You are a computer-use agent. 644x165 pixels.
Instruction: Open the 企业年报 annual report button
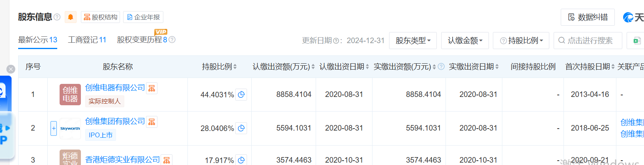pos(143,17)
